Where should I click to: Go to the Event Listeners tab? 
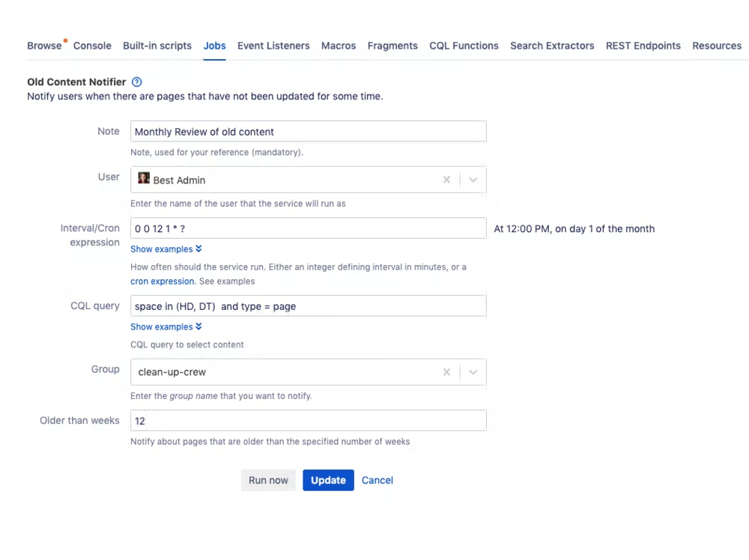(x=273, y=46)
